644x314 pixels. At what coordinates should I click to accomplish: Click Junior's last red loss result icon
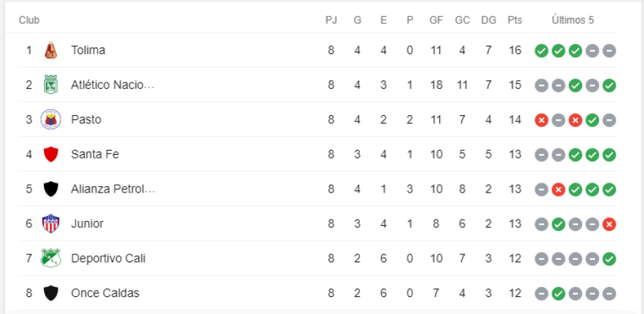609,224
